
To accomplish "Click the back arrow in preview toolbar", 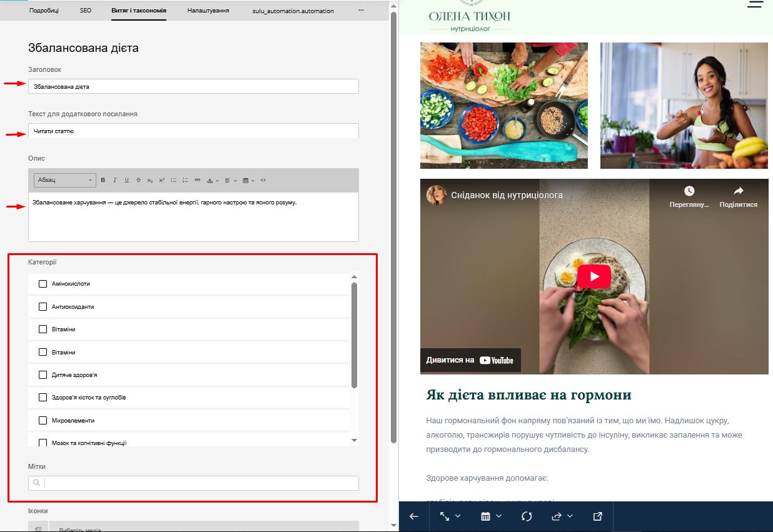I will (413, 516).
